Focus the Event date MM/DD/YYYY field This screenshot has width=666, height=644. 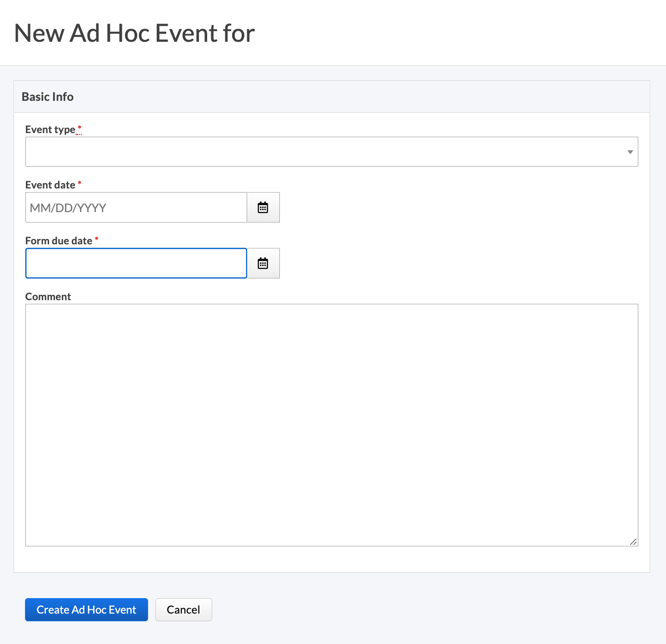click(x=136, y=208)
